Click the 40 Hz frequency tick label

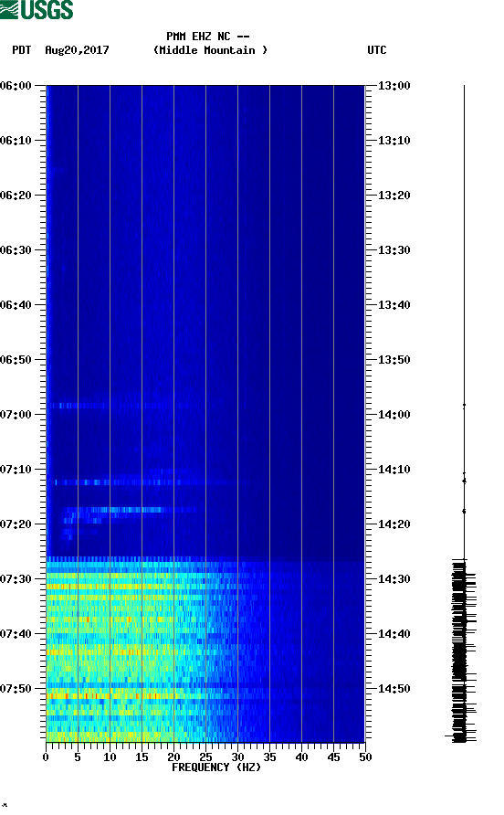pos(302,757)
